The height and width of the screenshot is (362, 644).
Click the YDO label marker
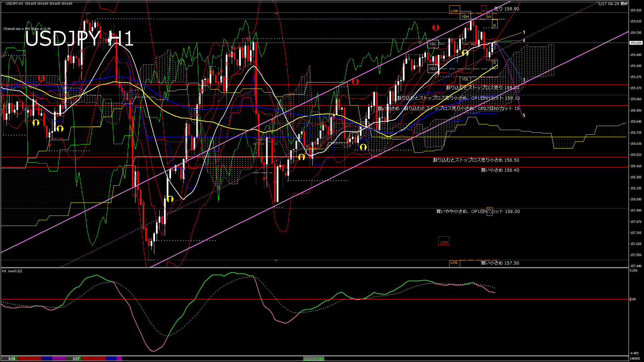[433, 68]
